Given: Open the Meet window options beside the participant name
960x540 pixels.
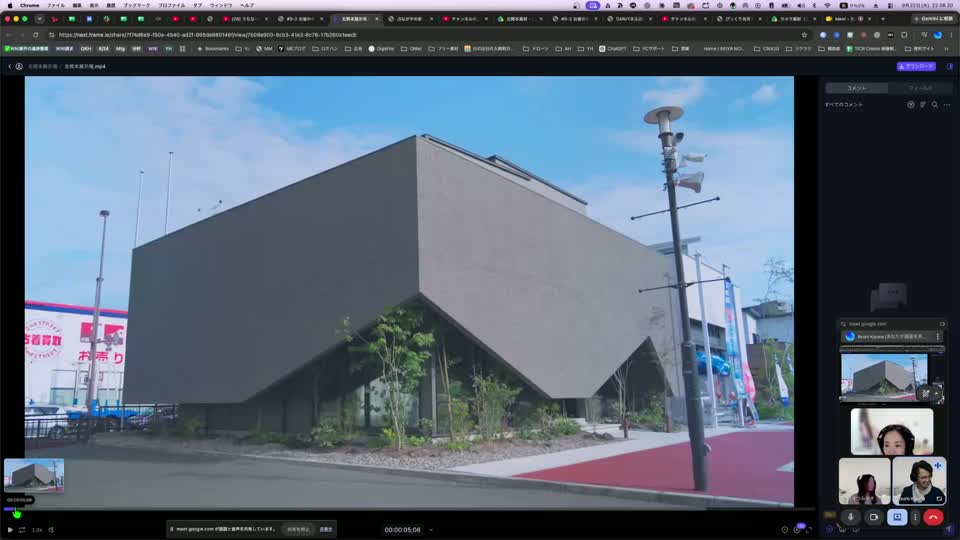Looking at the screenshot, I should point(937,336).
